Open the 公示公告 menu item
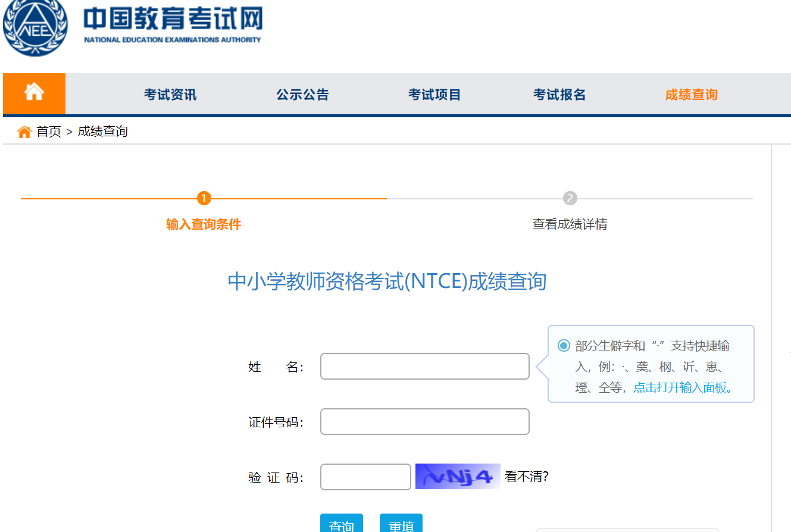The height and width of the screenshot is (532, 791). coord(302,95)
